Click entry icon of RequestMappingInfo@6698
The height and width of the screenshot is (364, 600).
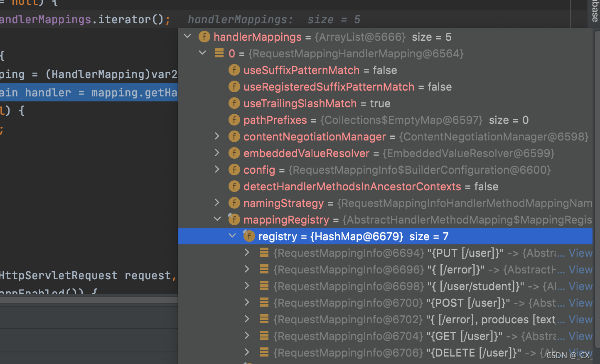(x=264, y=286)
